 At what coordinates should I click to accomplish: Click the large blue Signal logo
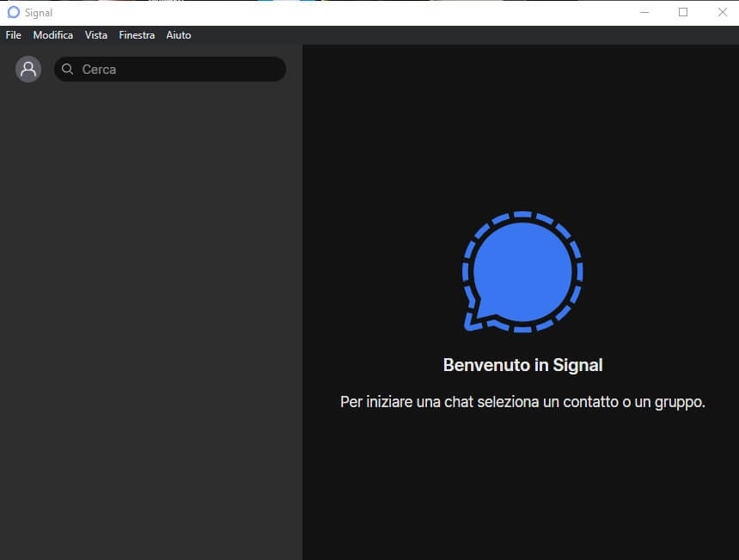(522, 271)
